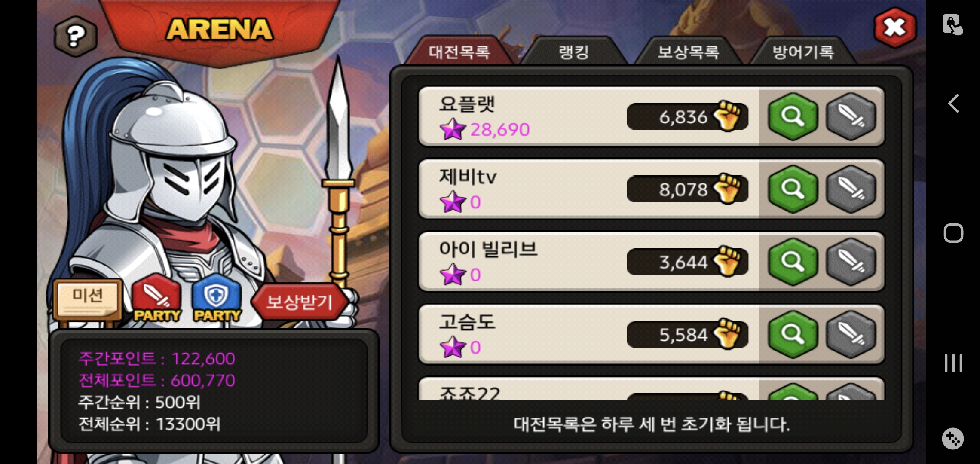Tap the sword battle icon for 제비tv
This screenshot has height=464, width=980.
point(851,189)
